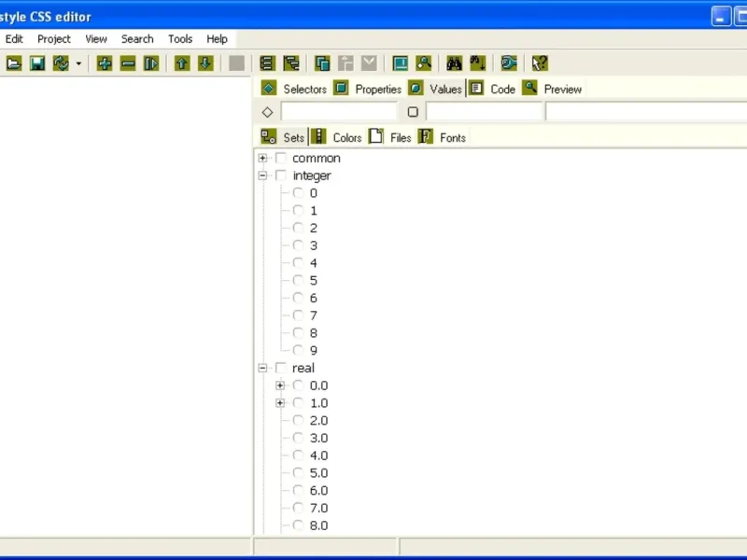Click the Copy icon in toolbar
Screen dimensions: 747x560
click(x=322, y=63)
